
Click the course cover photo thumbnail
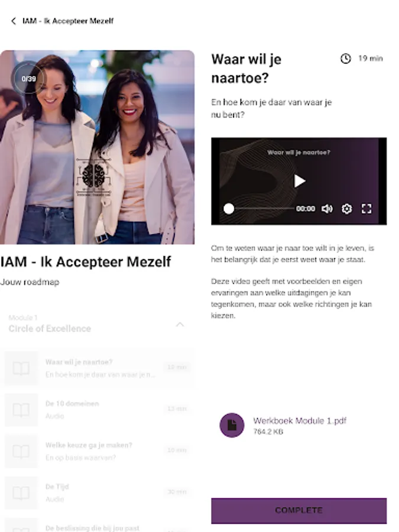point(97,147)
